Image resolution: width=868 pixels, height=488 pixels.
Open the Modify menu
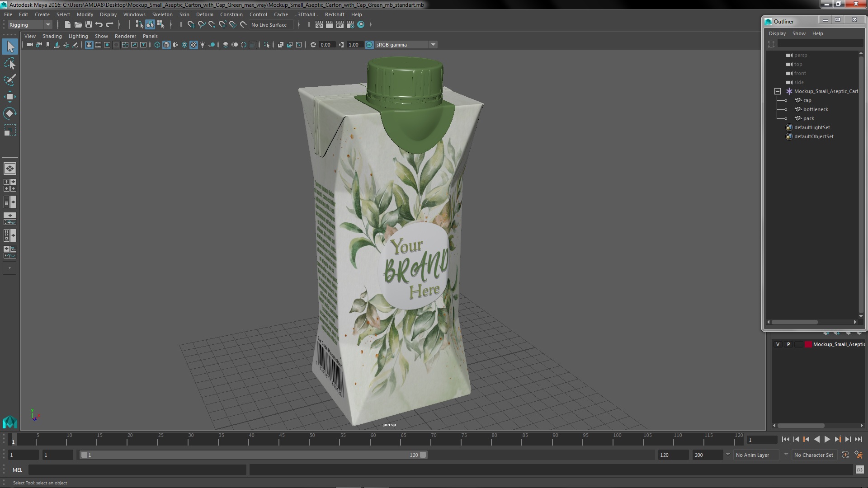[x=85, y=14]
